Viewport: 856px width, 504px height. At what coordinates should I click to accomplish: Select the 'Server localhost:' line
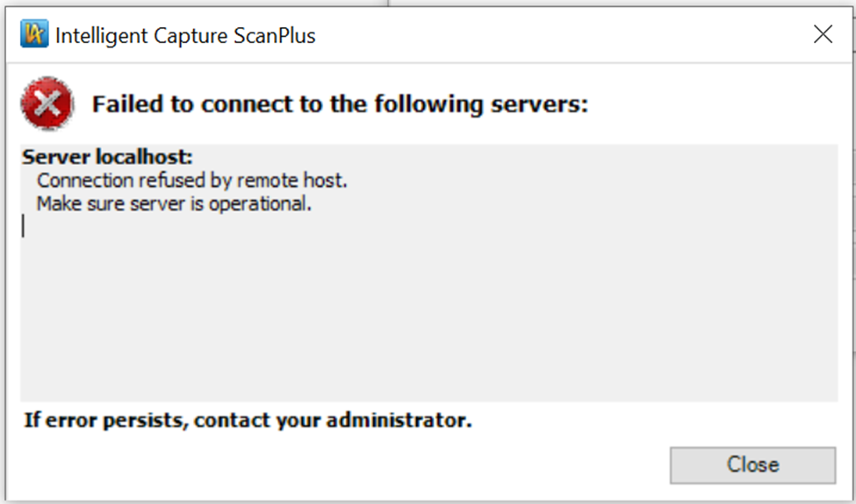(x=107, y=157)
